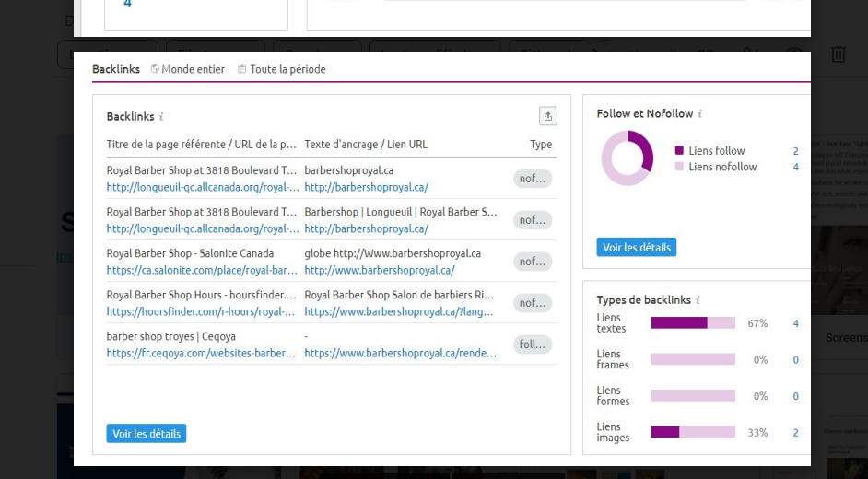The height and width of the screenshot is (479, 868).
Task: Select the Backlinks tab
Action: pyautogui.click(x=116, y=69)
